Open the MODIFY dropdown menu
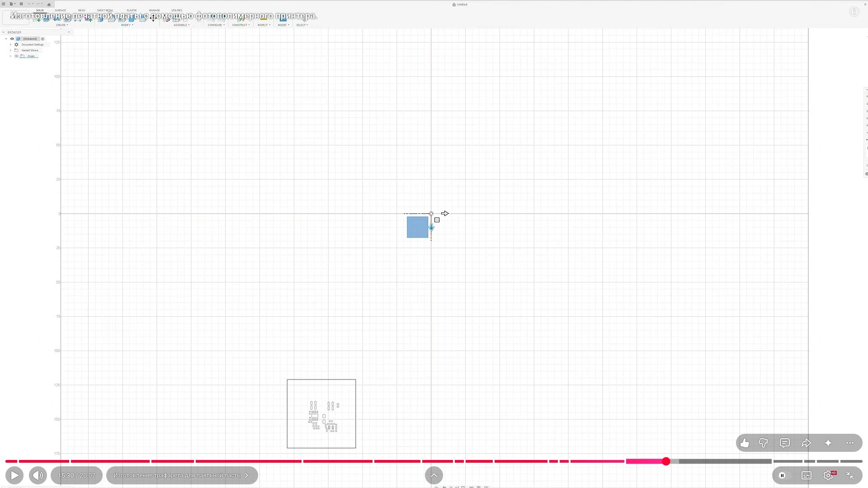This screenshot has height=488, width=868. pos(127,25)
